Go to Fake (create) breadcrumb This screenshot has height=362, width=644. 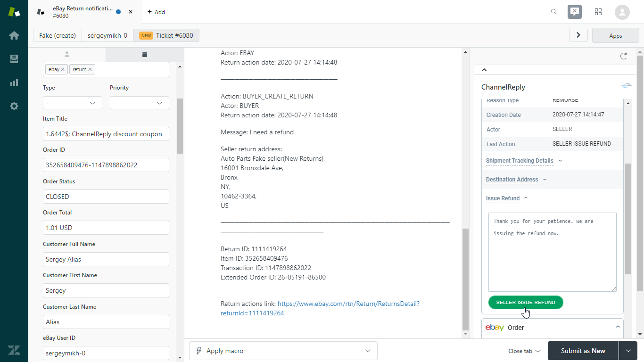58,35
